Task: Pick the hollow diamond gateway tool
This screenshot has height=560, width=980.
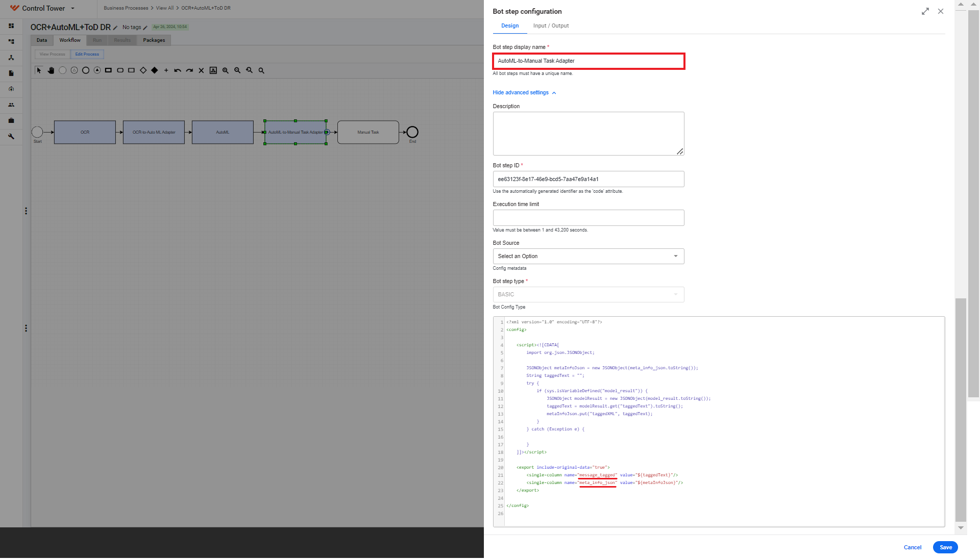Action: pyautogui.click(x=143, y=70)
